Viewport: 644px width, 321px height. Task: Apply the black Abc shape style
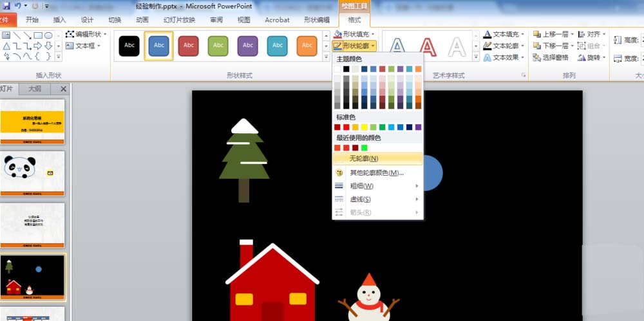click(129, 46)
